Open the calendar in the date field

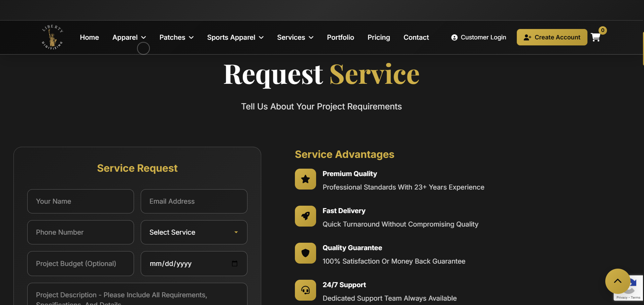click(x=235, y=264)
